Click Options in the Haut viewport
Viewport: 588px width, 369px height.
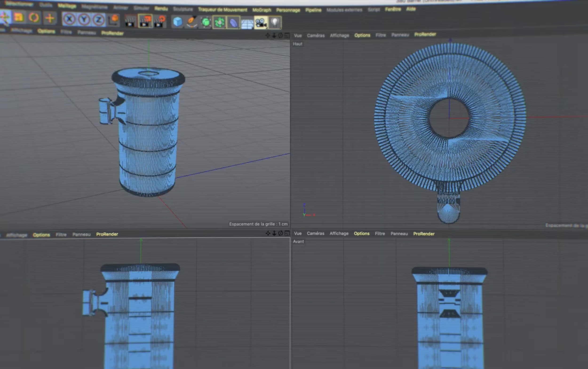point(362,35)
